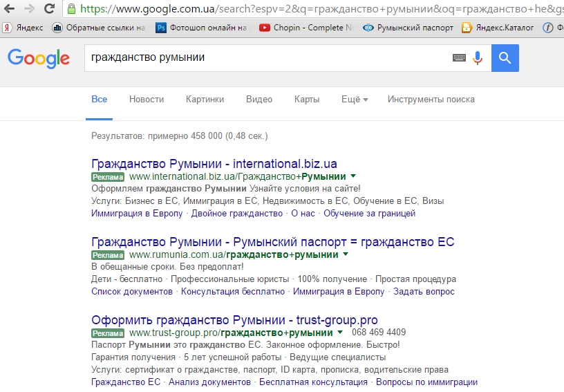Go to Google homepage via the logo
Screen dimensions: 564x392
pos(39,59)
